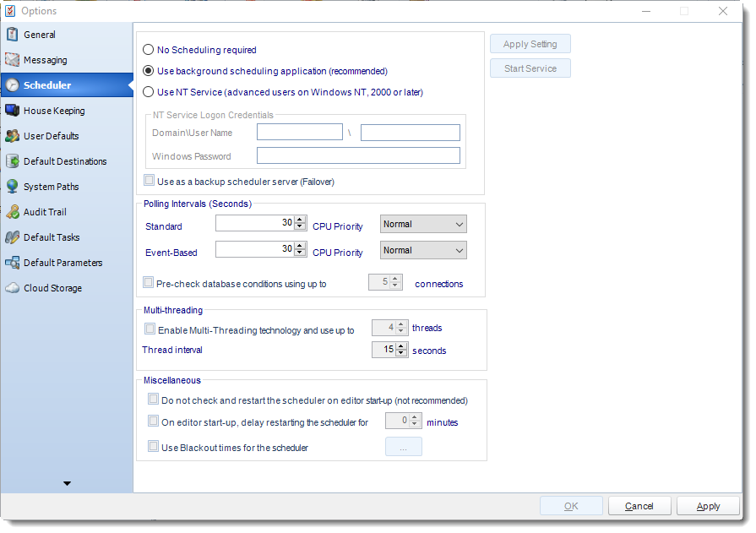Screen dimensions: 756x533
Task: Increase Event-Based polling interval value
Action: coord(300,246)
